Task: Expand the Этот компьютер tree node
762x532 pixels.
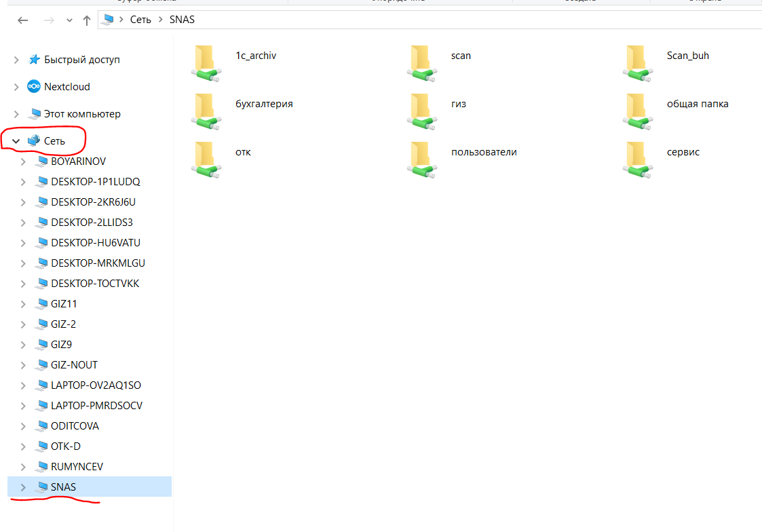Action: click(16, 114)
